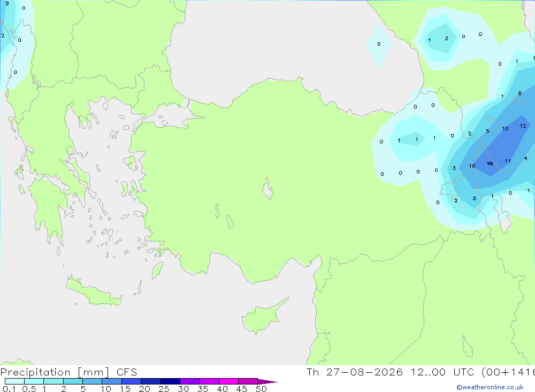Viewport: 535px width, 392px height.
Task: Click the '12..00 UTC' time text
Action: 443,372
